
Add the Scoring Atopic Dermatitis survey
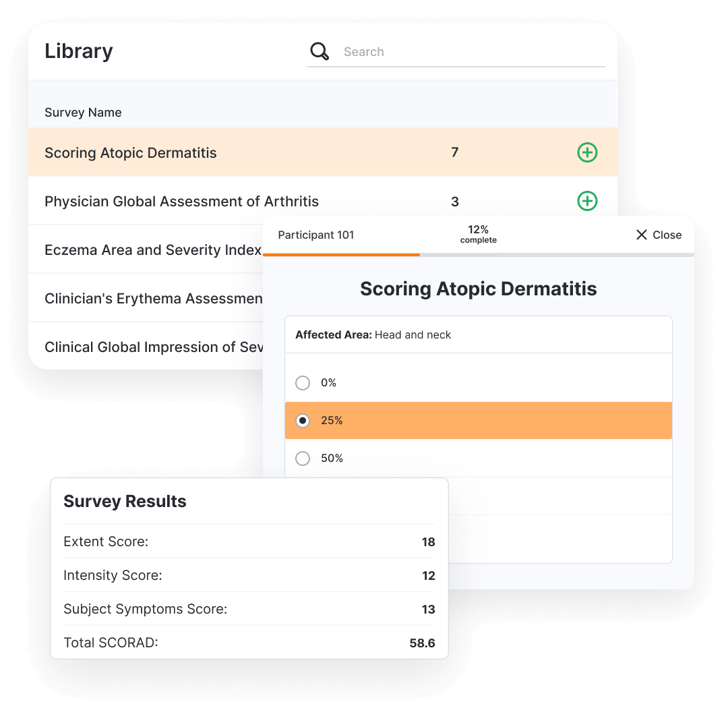(587, 152)
